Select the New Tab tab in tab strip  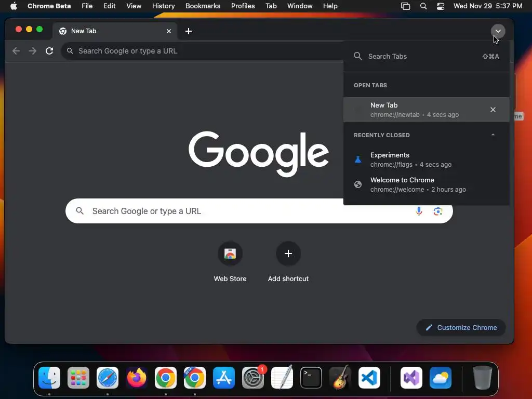[115, 31]
